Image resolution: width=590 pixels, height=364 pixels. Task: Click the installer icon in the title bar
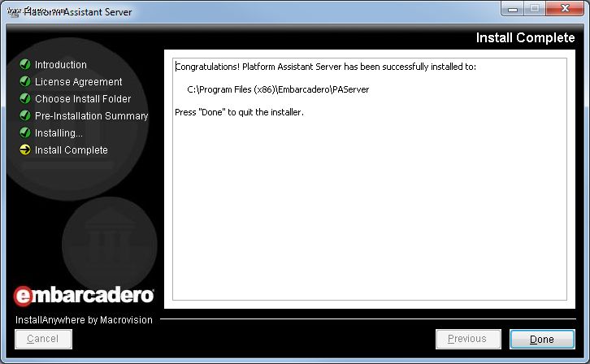pos(14,12)
